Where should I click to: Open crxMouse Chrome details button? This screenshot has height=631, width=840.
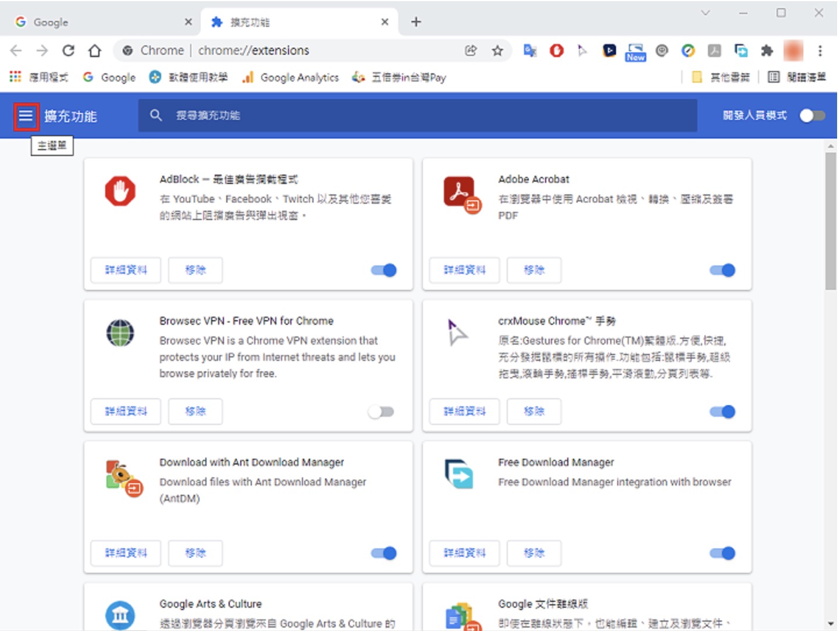[x=464, y=412]
